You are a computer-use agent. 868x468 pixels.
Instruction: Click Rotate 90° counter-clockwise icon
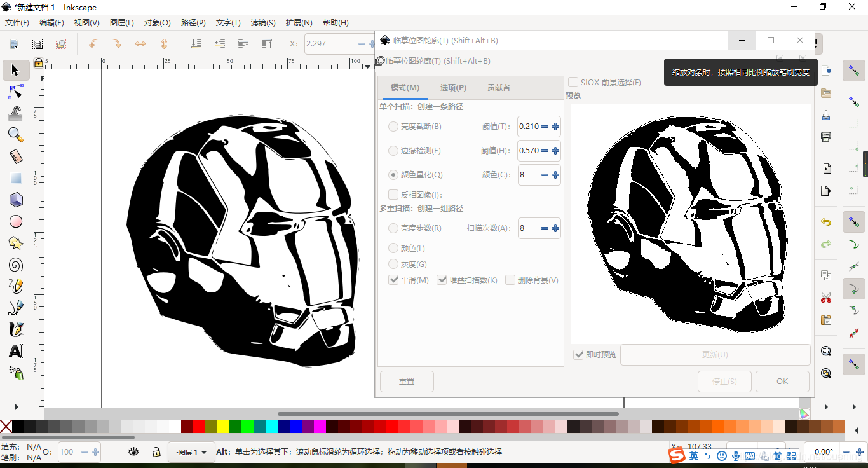pyautogui.click(x=93, y=44)
